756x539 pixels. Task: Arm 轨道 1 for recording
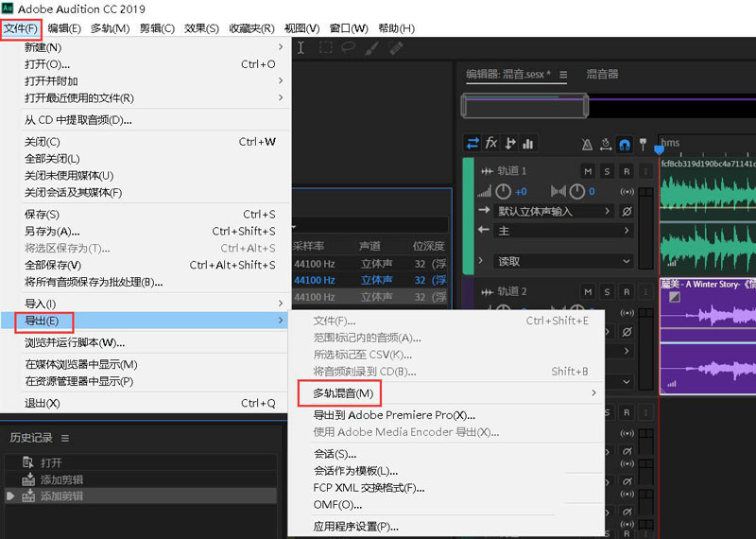626,171
